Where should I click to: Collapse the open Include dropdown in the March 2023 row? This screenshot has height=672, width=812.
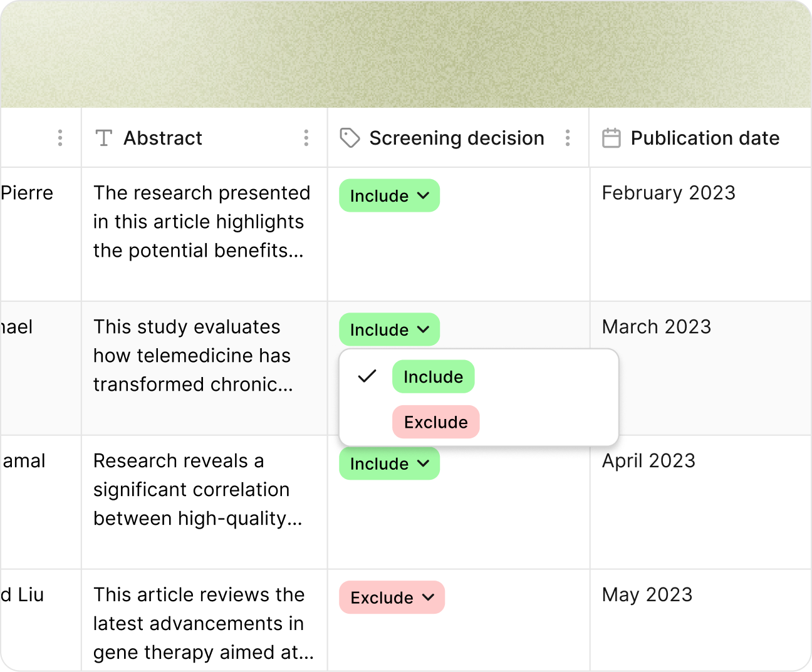pyautogui.click(x=389, y=329)
